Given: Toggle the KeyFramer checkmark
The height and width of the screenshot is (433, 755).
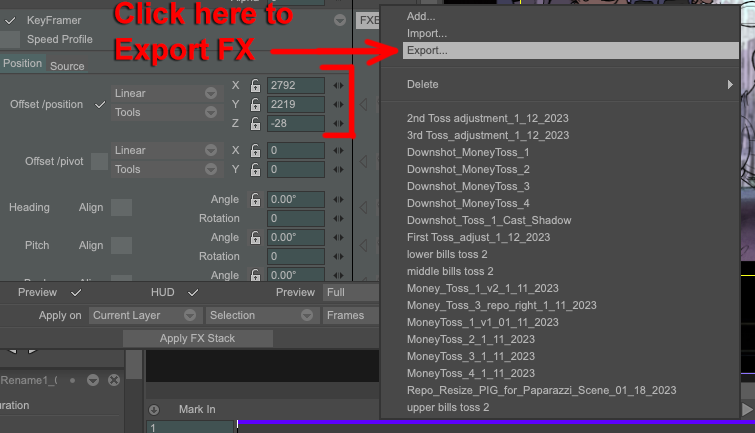Looking at the screenshot, I should [x=10, y=21].
